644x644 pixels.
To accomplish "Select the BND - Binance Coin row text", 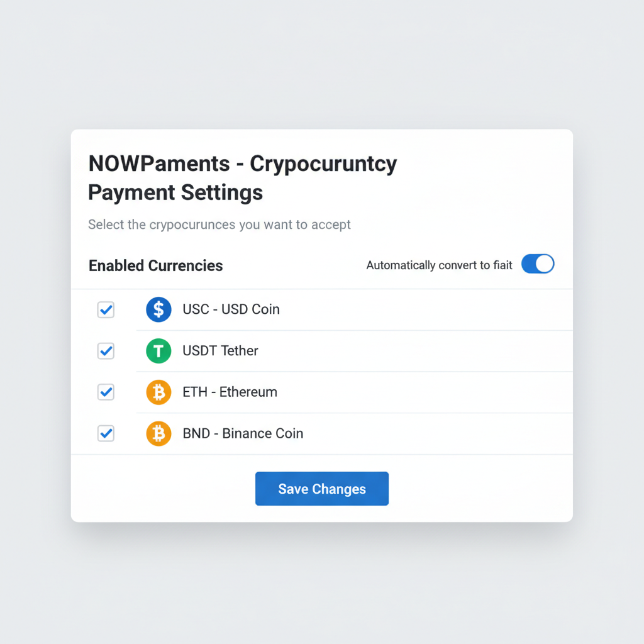I will (x=243, y=433).
